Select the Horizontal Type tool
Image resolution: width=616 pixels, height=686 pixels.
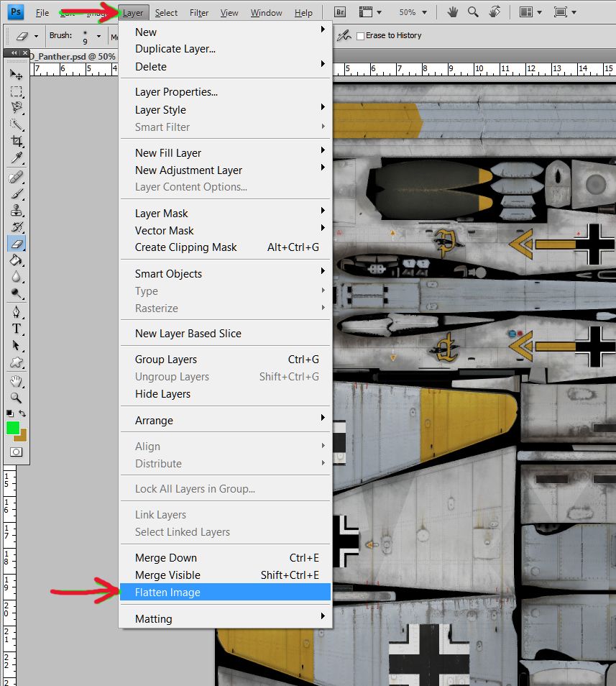click(x=16, y=329)
